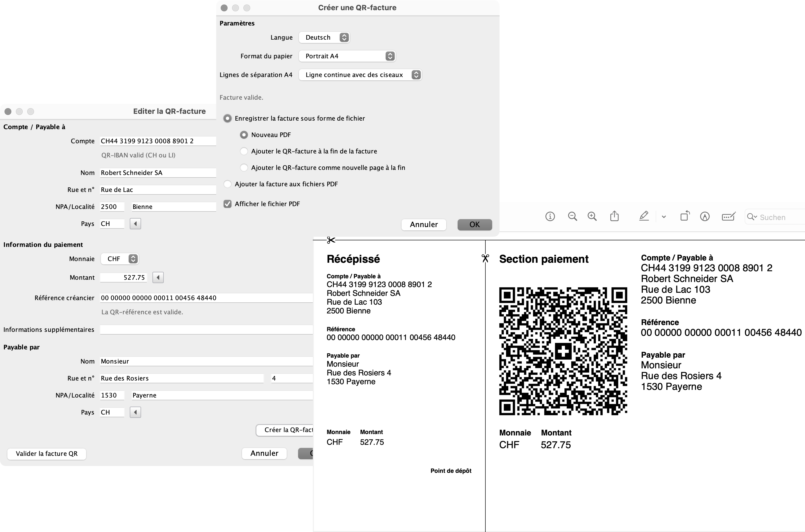
Task: Zoom in with the PDF viewer magnifier plus
Action: coord(592,217)
